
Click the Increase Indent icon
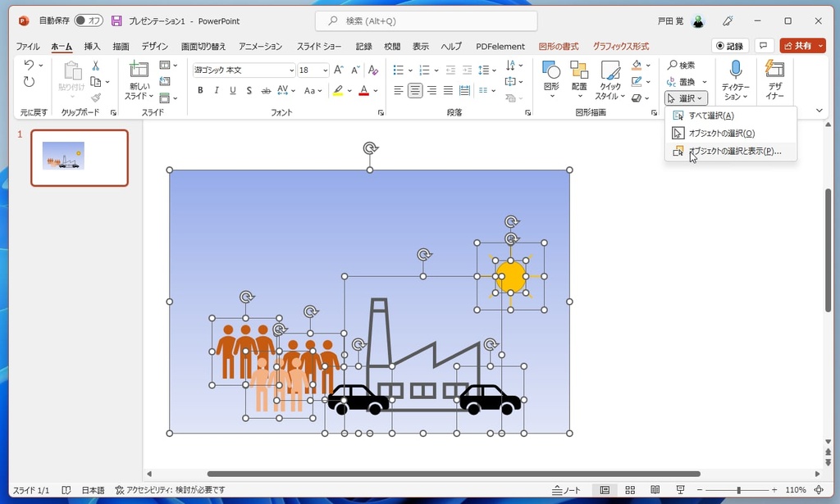pyautogui.click(x=467, y=70)
